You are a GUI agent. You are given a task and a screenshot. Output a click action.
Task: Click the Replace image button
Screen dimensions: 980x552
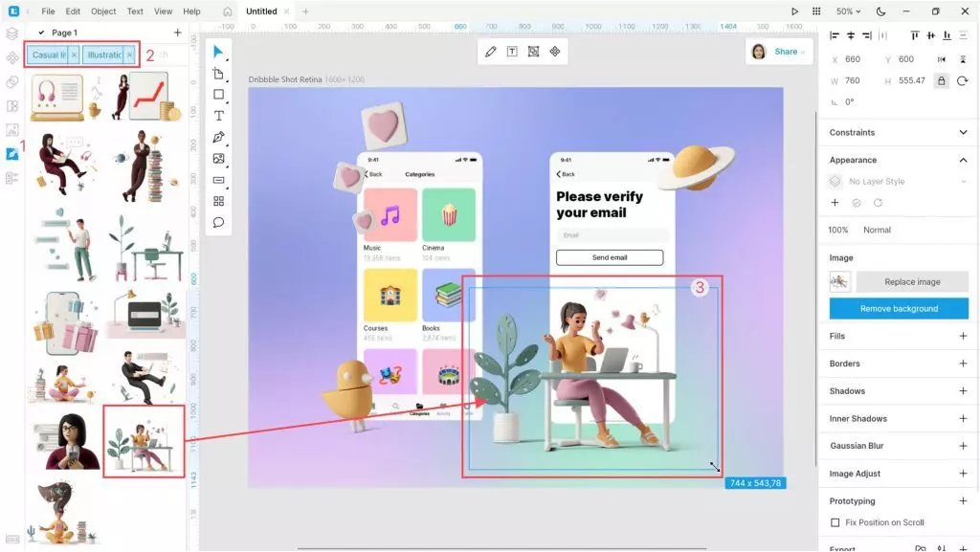pos(912,281)
